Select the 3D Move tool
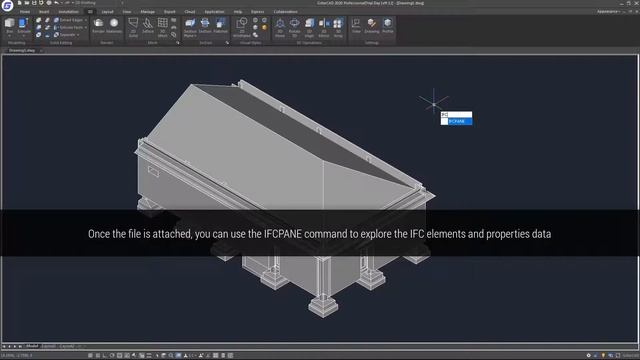Screen dimensions: 640x360 pos(280,27)
